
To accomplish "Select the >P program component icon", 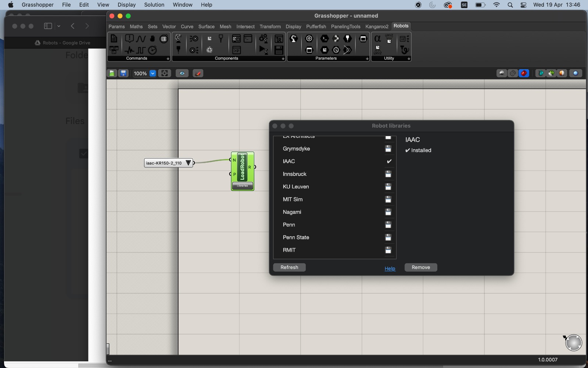I will [237, 50].
